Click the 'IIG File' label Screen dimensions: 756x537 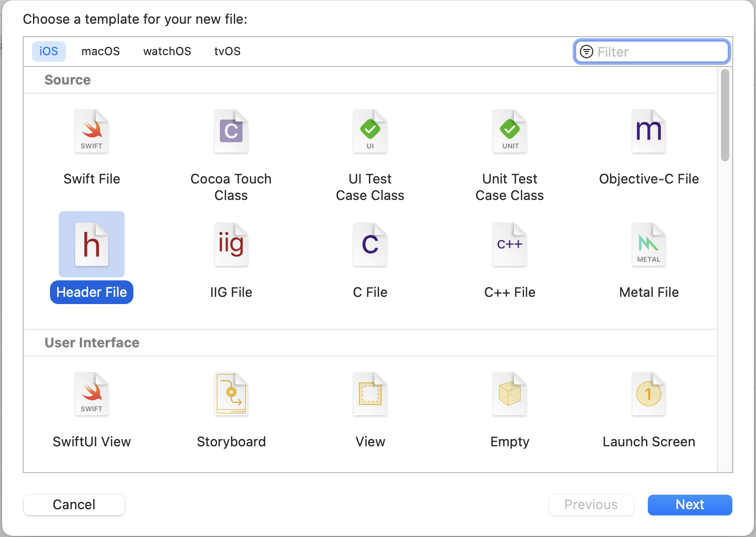[x=231, y=292]
